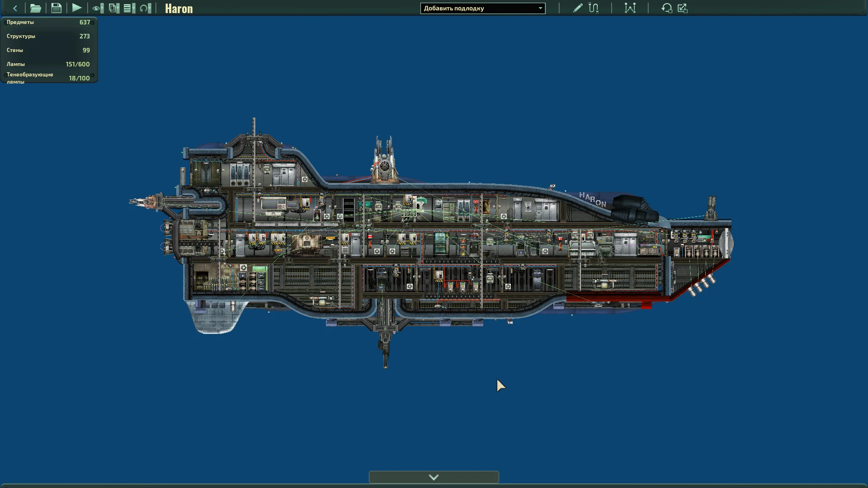Viewport: 868px width, 488px height.
Task: Go back using the left arrow button
Action: [15, 8]
